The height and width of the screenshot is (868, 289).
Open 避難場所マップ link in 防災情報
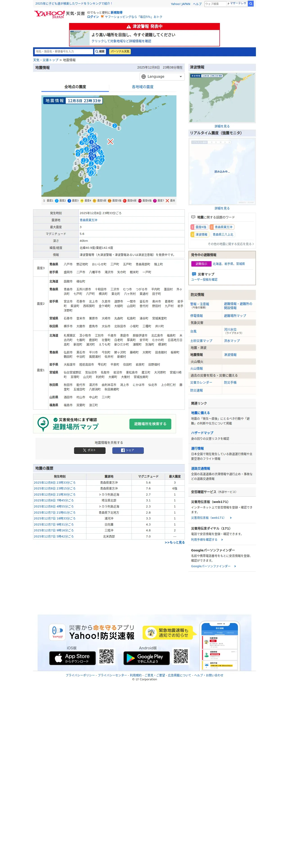pos(235,316)
